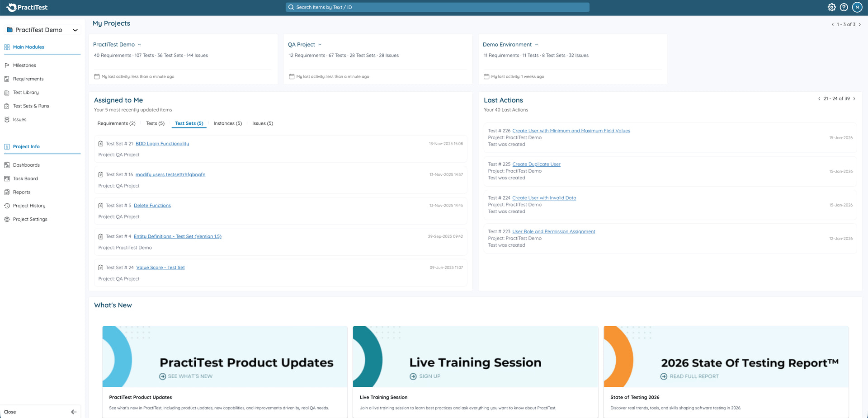The height and width of the screenshot is (418, 868).
Task: Click the Dashboards icon in sidebar
Action: [7, 165]
